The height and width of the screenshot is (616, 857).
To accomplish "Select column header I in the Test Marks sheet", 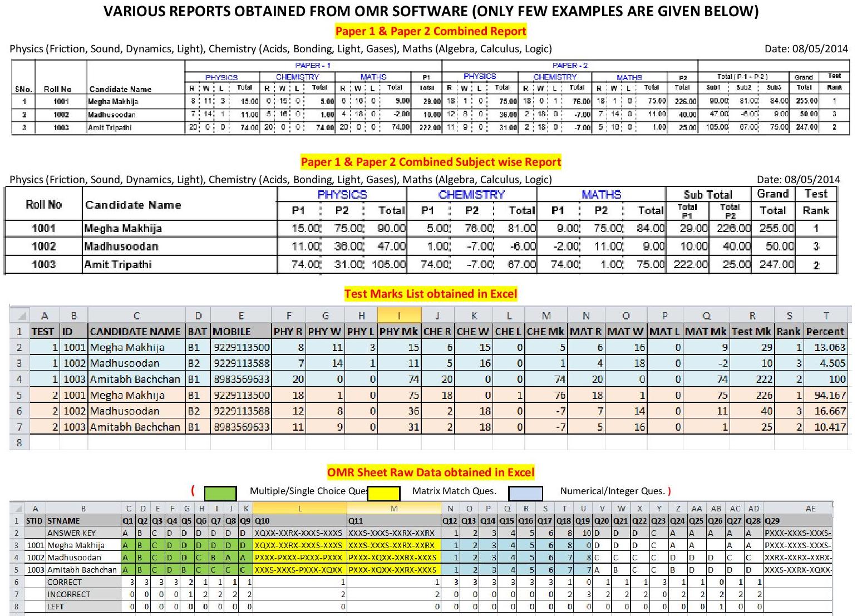I will [398, 316].
